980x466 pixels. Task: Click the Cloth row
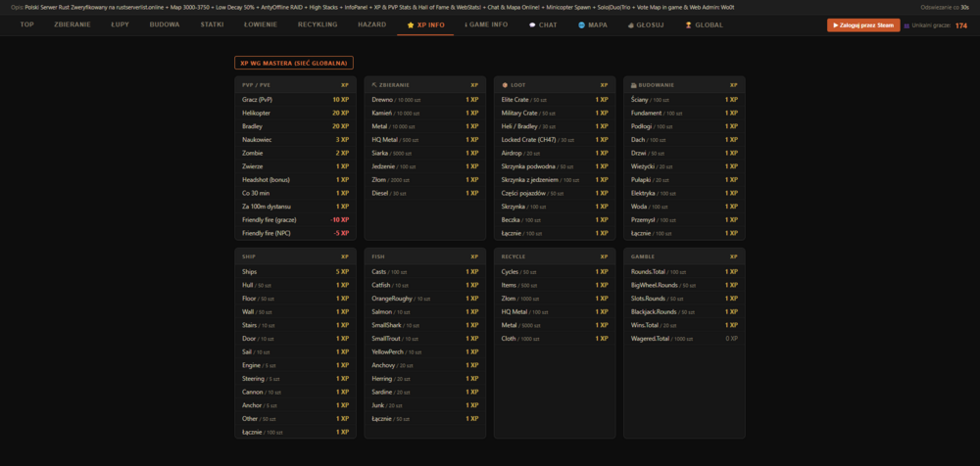coord(555,339)
